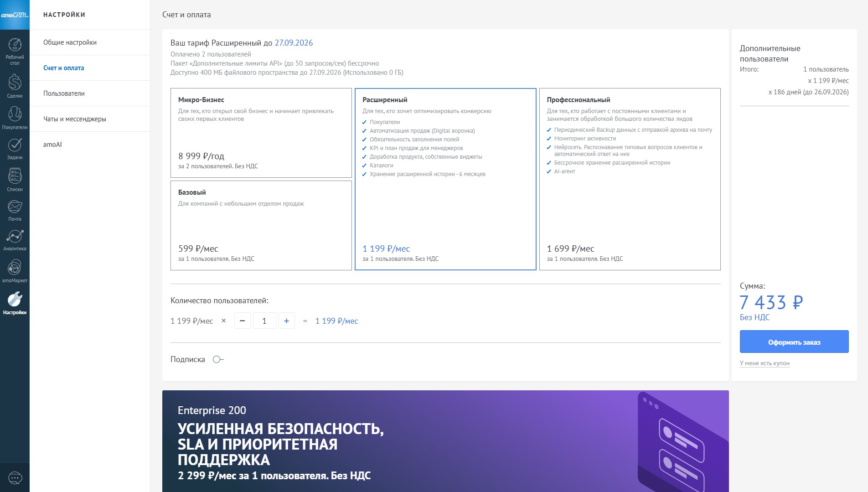The height and width of the screenshot is (492, 868).
Task: Open Чаты и мессенджеры settings item
Action: 74,119
